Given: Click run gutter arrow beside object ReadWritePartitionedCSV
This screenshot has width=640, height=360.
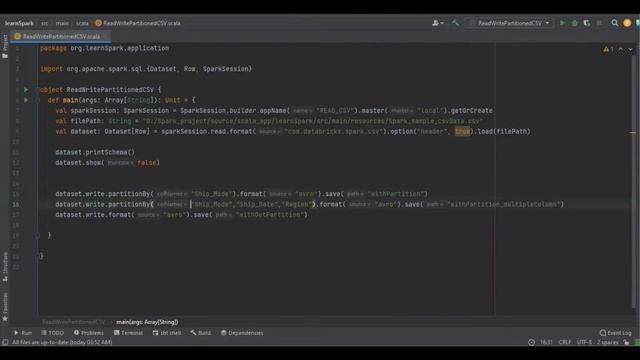Looking at the screenshot, I should tap(26, 89).
